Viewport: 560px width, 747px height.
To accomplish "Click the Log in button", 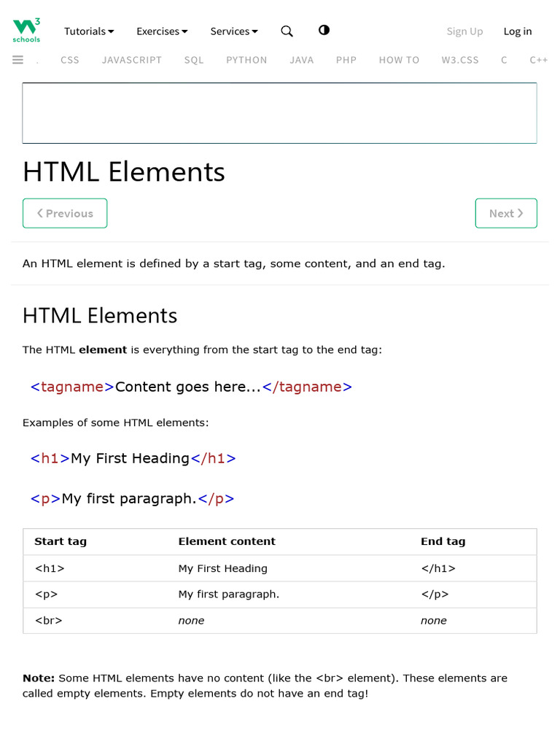I will click(518, 31).
